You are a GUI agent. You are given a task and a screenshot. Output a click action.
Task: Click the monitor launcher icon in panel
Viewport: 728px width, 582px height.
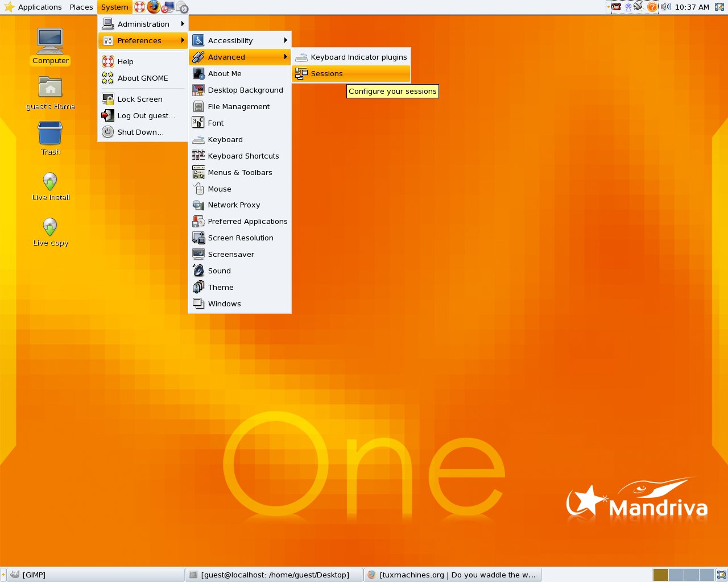tap(168, 7)
